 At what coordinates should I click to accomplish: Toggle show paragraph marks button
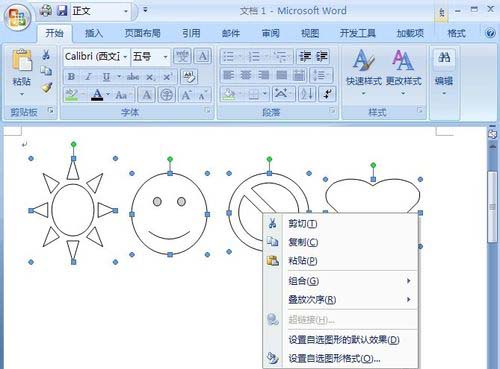tap(327, 95)
